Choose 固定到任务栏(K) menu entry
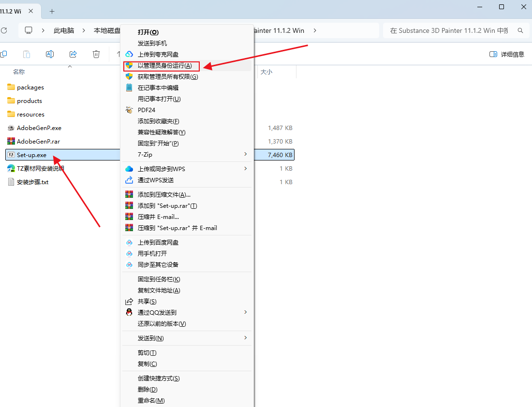The height and width of the screenshot is (407, 532). [187, 279]
